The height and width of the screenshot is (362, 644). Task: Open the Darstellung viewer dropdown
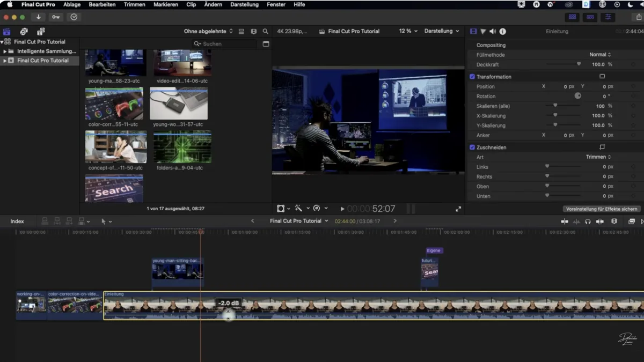[442, 31]
